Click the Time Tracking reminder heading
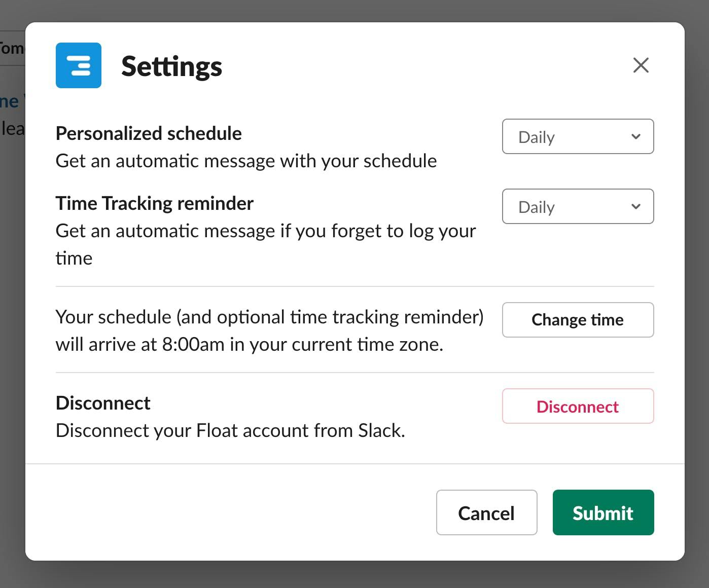The image size is (709, 588). (x=154, y=203)
